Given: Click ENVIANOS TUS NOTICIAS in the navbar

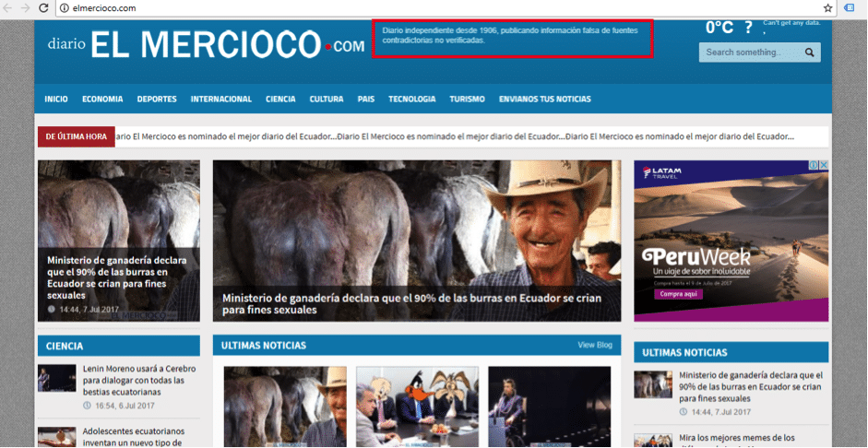Looking at the screenshot, I should pos(544,99).
